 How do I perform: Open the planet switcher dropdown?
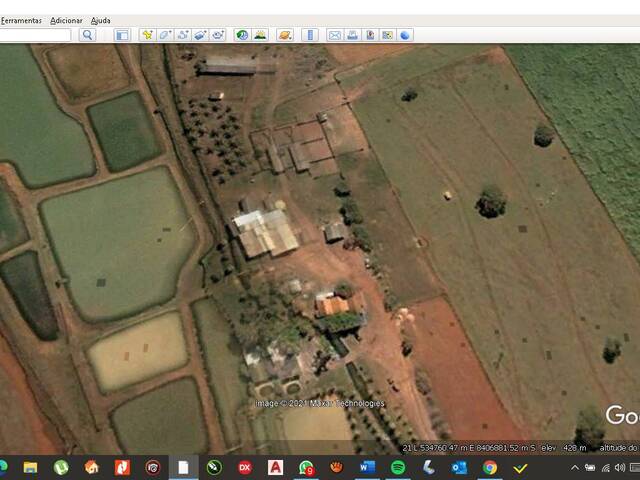(285, 35)
